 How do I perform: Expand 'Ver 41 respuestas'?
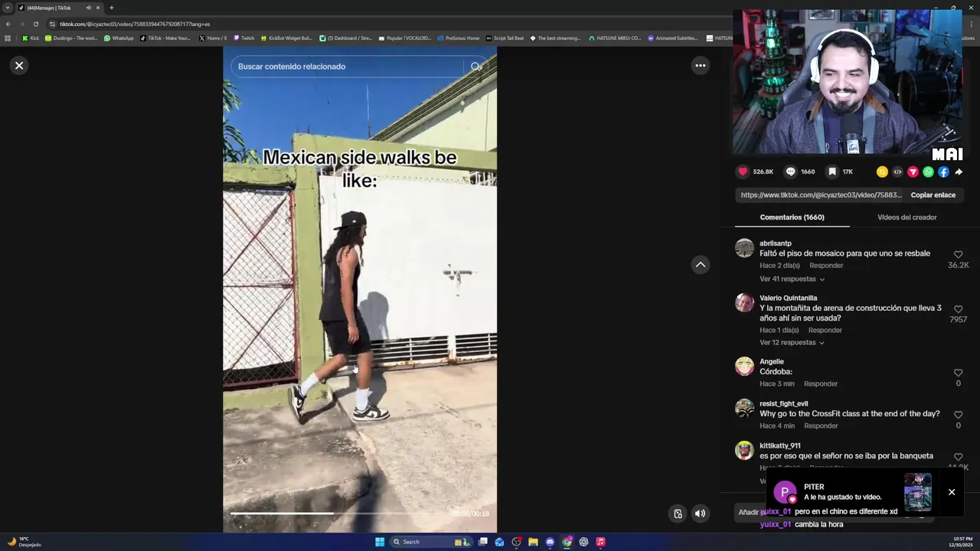pos(792,279)
